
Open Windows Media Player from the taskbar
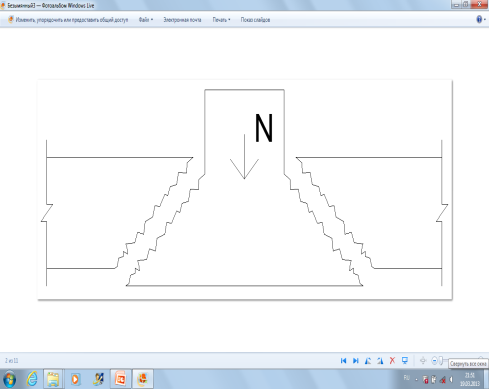pos(75,379)
